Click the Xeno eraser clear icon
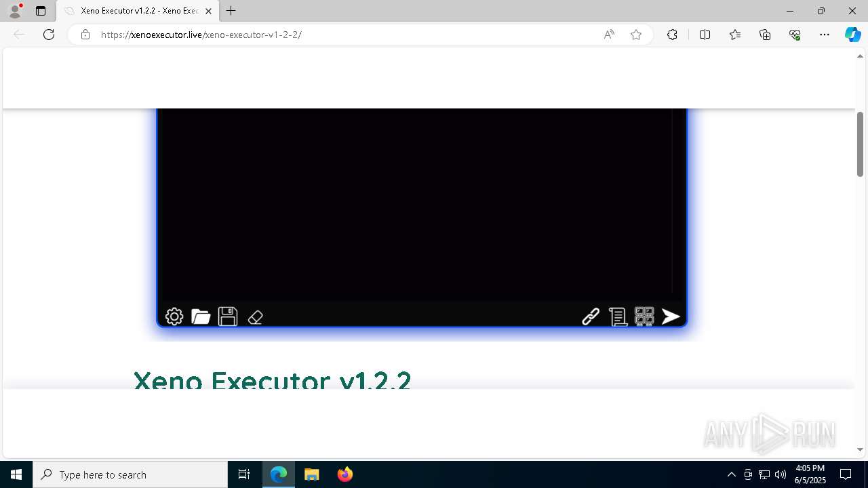Viewport: 868px width, 488px height. [255, 317]
